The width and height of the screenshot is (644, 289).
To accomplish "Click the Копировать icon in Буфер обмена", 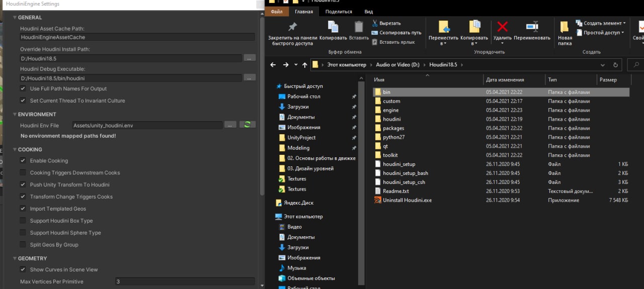I will click(333, 27).
